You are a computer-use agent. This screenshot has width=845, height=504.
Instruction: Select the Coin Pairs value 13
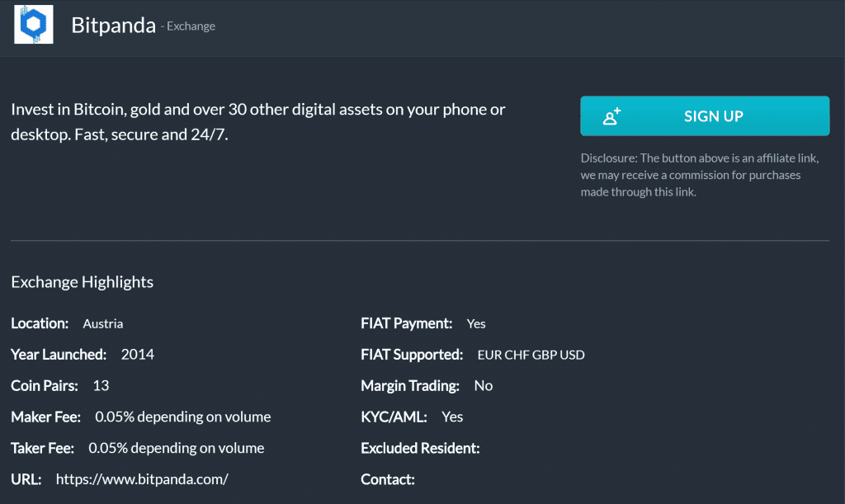pos(101,386)
